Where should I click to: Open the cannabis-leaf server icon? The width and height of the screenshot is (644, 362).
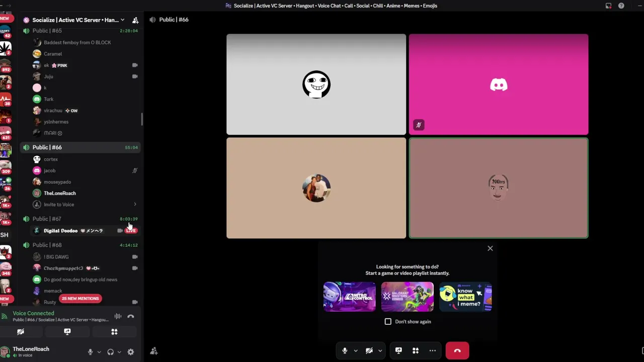click(6, 48)
